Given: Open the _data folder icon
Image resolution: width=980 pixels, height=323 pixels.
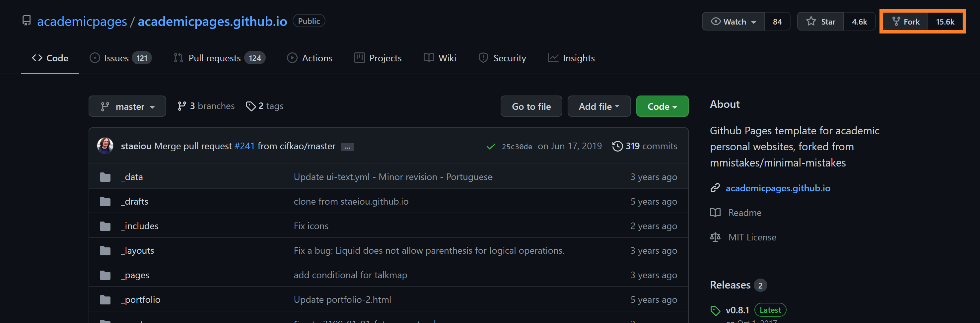Looking at the screenshot, I should (105, 177).
